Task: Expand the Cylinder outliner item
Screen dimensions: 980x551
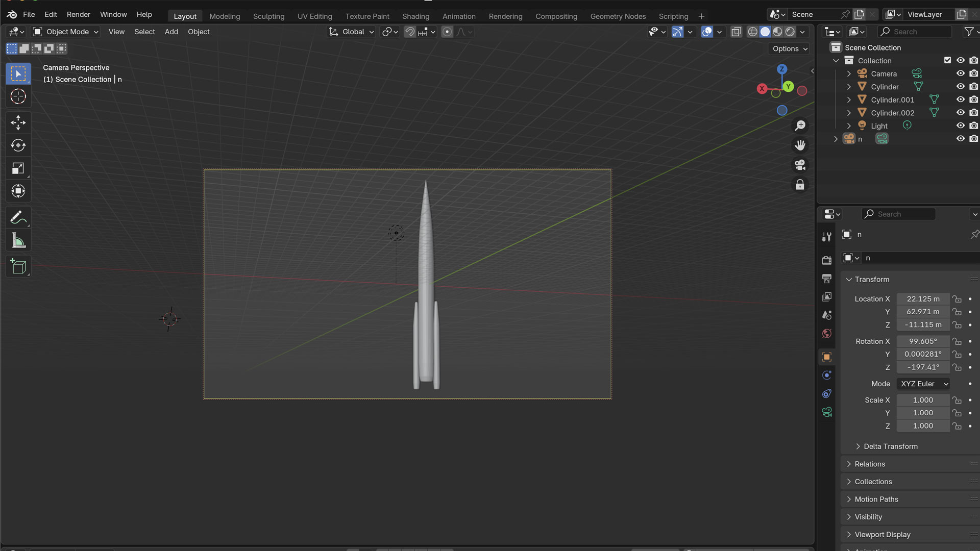Action: point(849,87)
